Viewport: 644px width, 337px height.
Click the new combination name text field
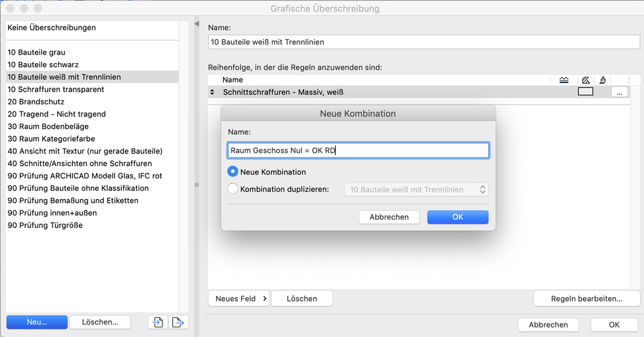point(358,151)
